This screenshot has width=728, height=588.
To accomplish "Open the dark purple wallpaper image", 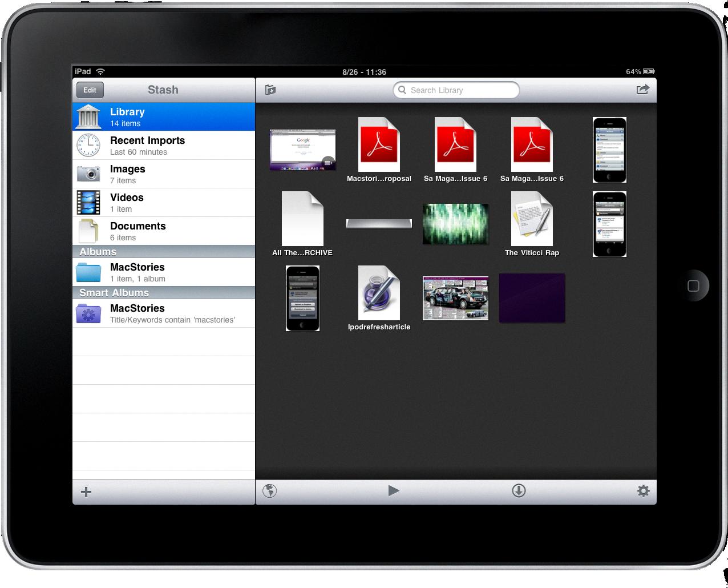I will (532, 298).
